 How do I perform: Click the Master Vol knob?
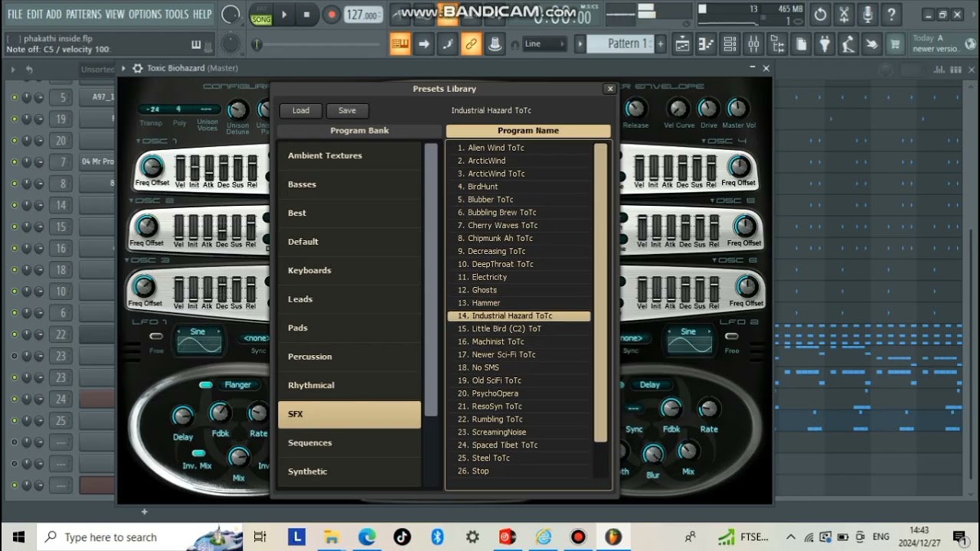(738, 109)
